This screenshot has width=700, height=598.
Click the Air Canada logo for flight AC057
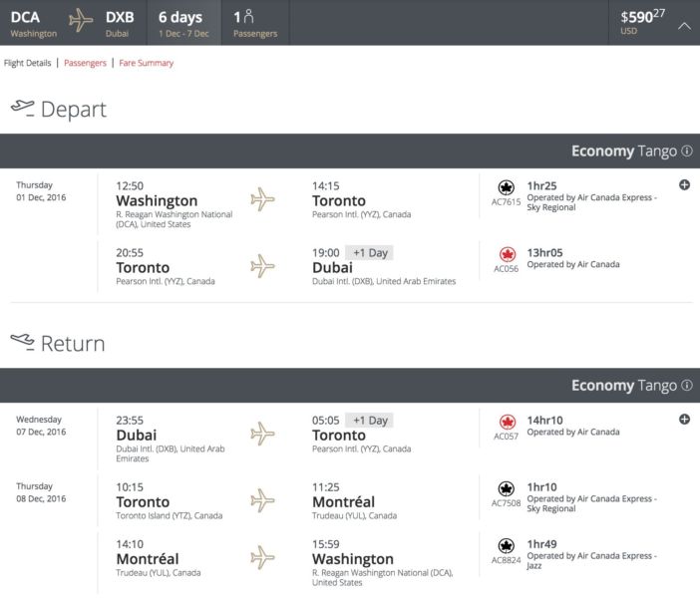coord(506,422)
